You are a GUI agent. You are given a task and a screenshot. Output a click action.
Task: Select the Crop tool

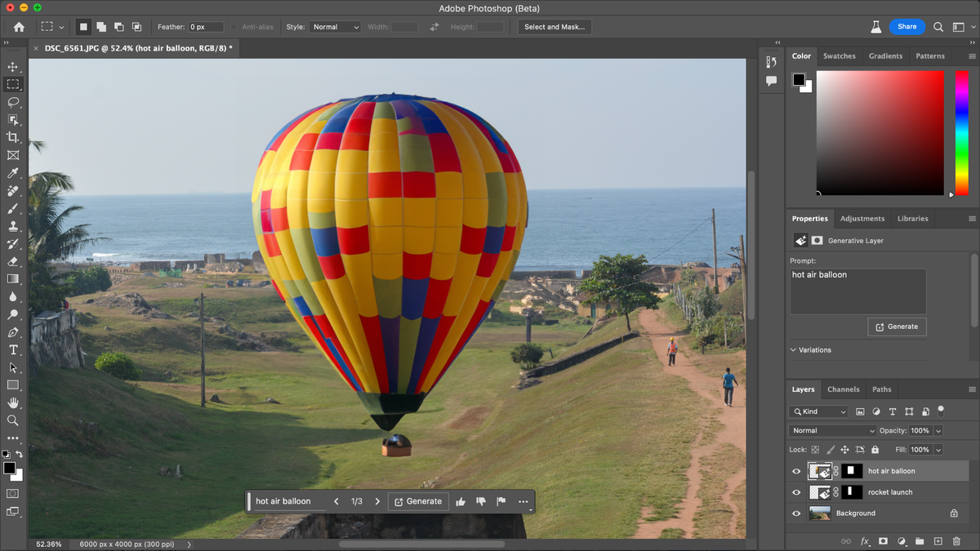coord(12,137)
